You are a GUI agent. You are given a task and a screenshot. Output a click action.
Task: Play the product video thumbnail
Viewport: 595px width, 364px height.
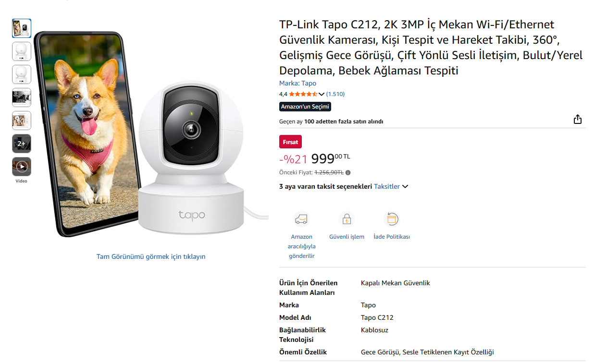pyautogui.click(x=22, y=167)
